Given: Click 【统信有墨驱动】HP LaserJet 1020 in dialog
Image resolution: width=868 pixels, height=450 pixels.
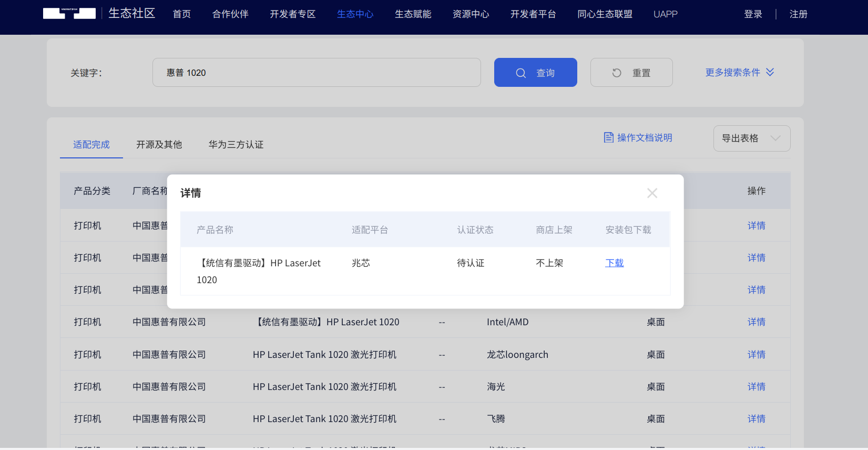Looking at the screenshot, I should click(259, 272).
